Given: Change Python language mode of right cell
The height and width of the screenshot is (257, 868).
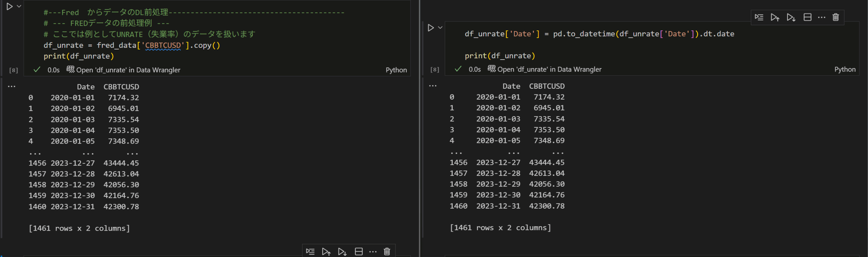Looking at the screenshot, I should pos(845,69).
